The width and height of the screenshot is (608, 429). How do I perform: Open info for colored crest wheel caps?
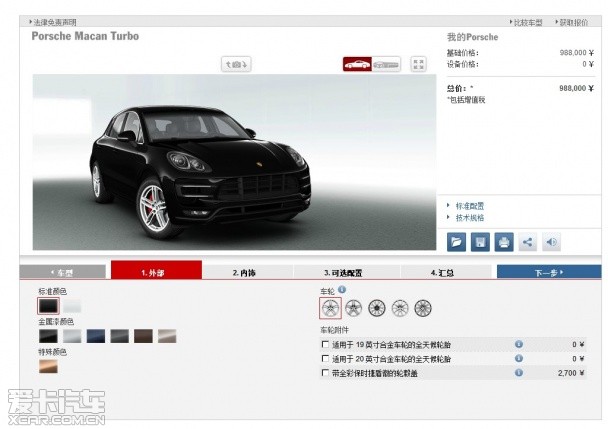[518, 372]
